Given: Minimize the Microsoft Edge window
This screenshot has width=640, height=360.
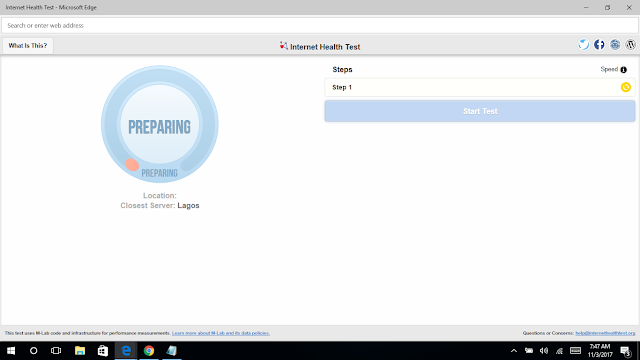Looking at the screenshot, I should tap(586, 7).
